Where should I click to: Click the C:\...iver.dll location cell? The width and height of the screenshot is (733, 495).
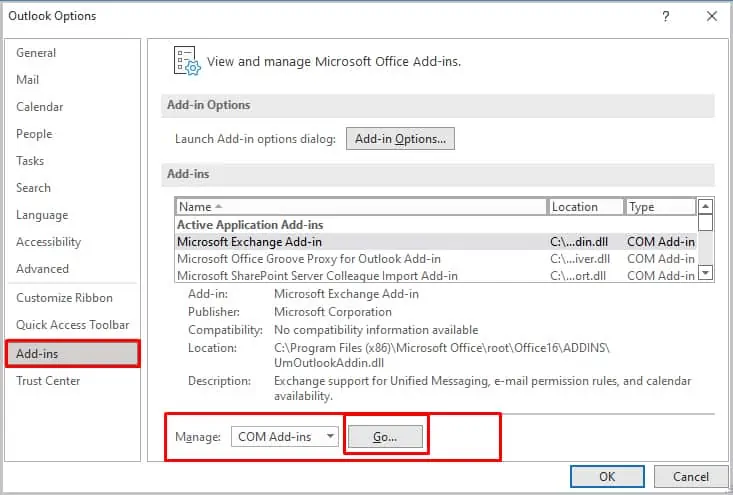pyautogui.click(x=580, y=258)
